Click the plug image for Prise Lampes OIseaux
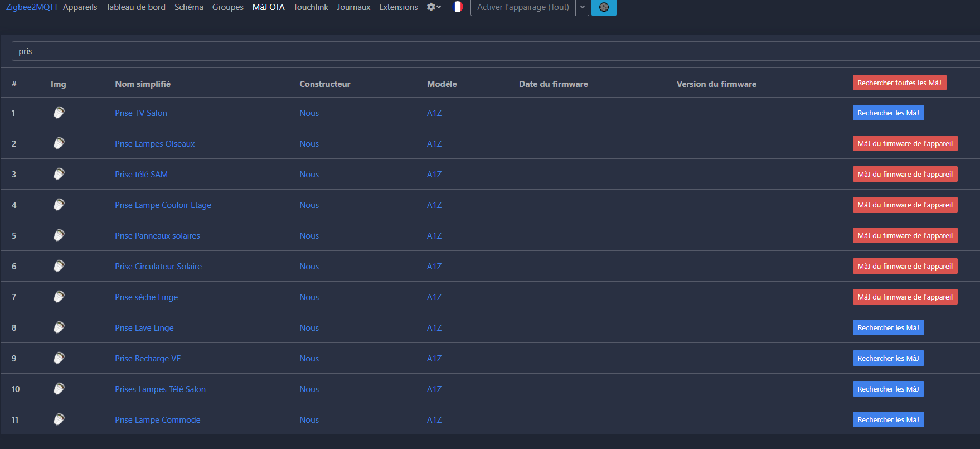 pyautogui.click(x=59, y=143)
